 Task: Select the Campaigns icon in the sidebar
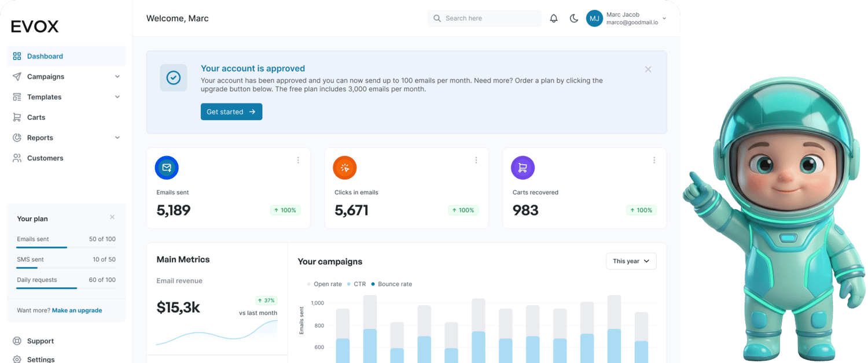point(16,76)
